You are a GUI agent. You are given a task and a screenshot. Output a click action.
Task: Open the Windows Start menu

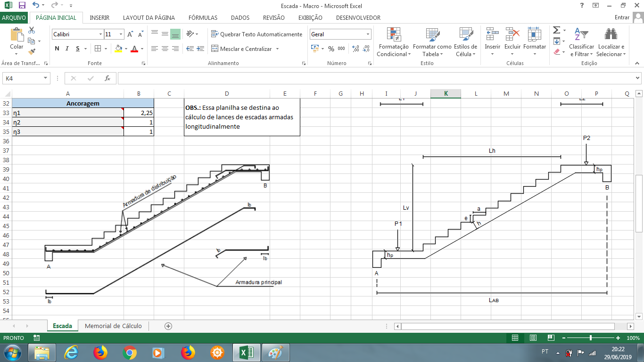coord(13,353)
